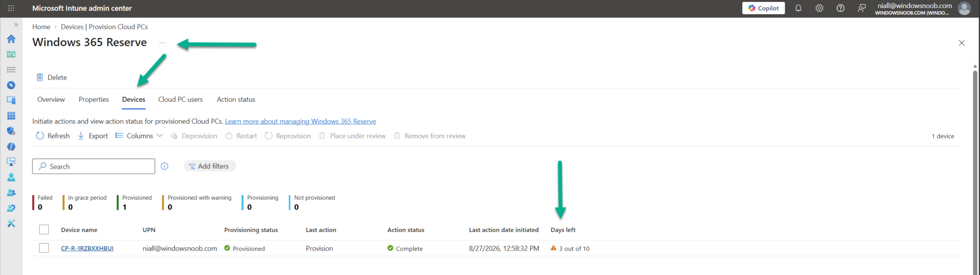Launch Copilot from the header
Screen dimensions: 980x275
click(763, 8)
